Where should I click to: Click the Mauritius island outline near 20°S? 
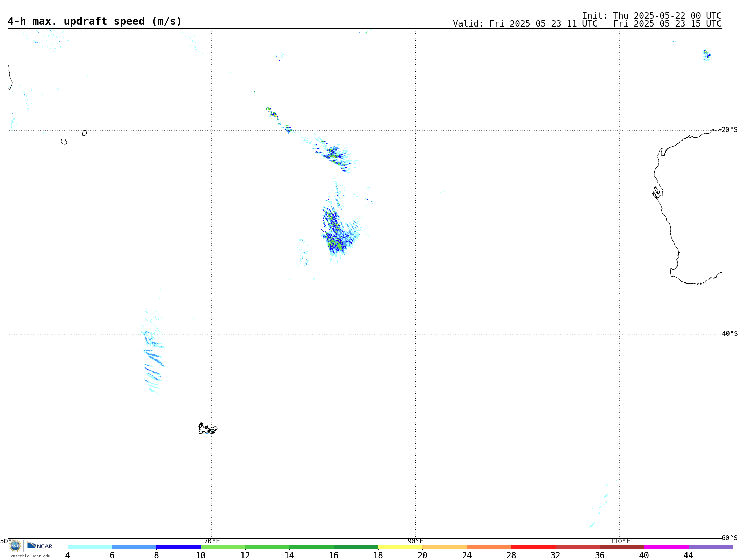84,133
